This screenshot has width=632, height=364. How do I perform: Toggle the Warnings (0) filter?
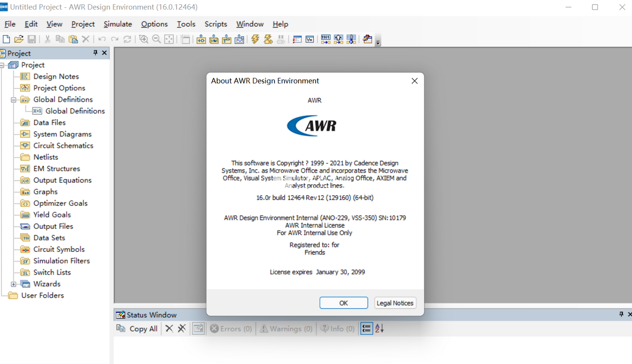click(286, 329)
